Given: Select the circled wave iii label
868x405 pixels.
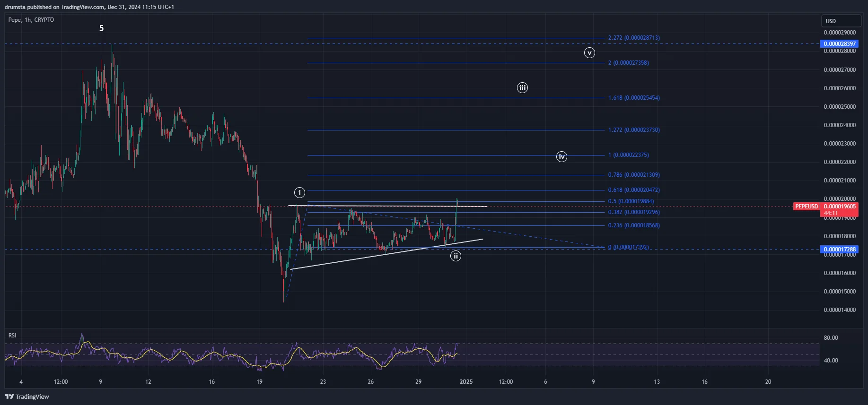Looking at the screenshot, I should click(x=522, y=87).
